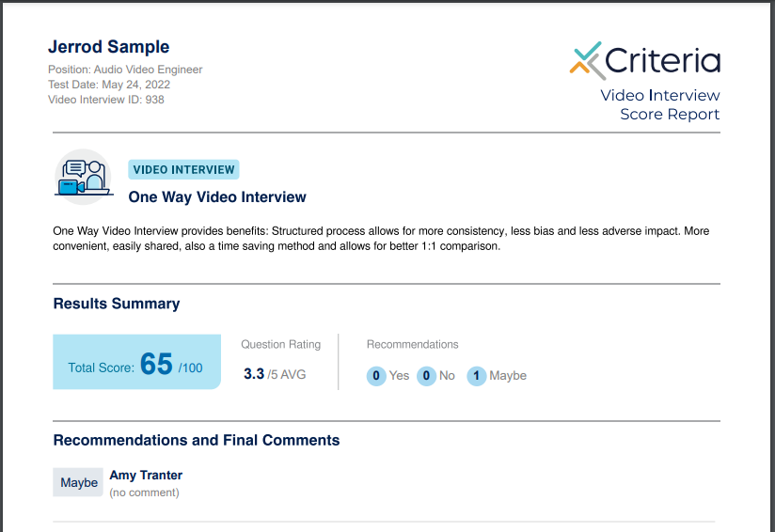Screen dimensions: 775x532
Task: Select the candidate name Jerrod Sample
Action: [109, 47]
